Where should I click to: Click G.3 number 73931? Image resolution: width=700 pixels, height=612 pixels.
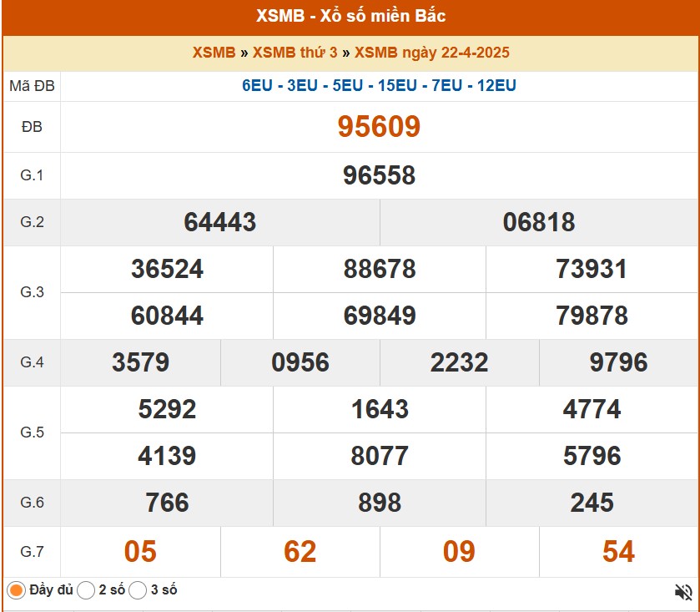point(592,269)
